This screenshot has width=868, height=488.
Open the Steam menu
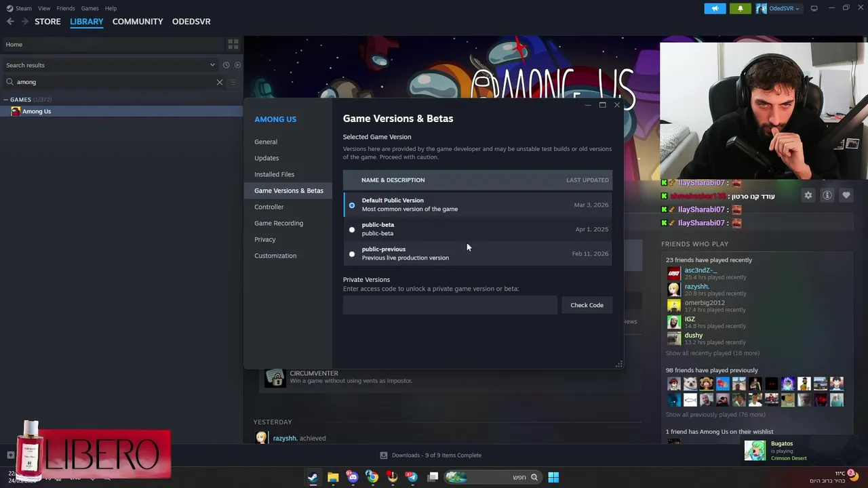pos(19,8)
